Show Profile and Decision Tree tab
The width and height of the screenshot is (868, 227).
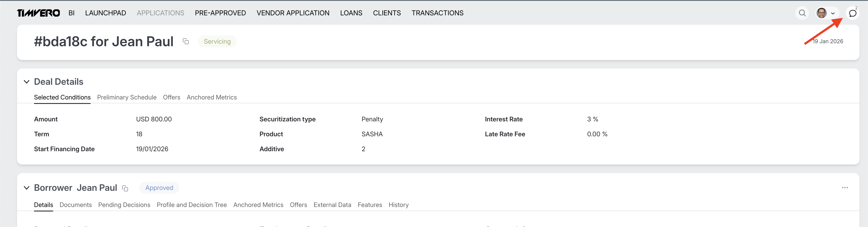(x=191, y=205)
